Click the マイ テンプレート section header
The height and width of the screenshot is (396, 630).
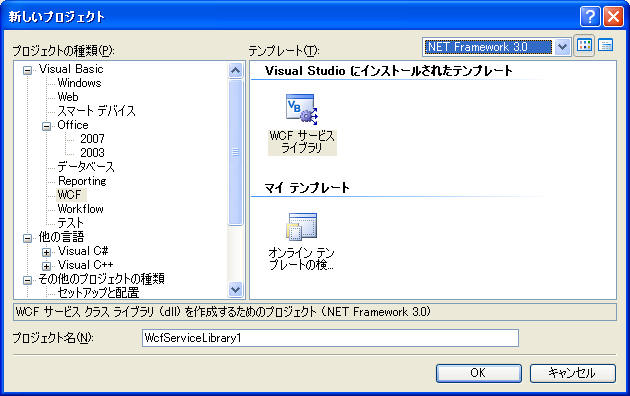(307, 188)
